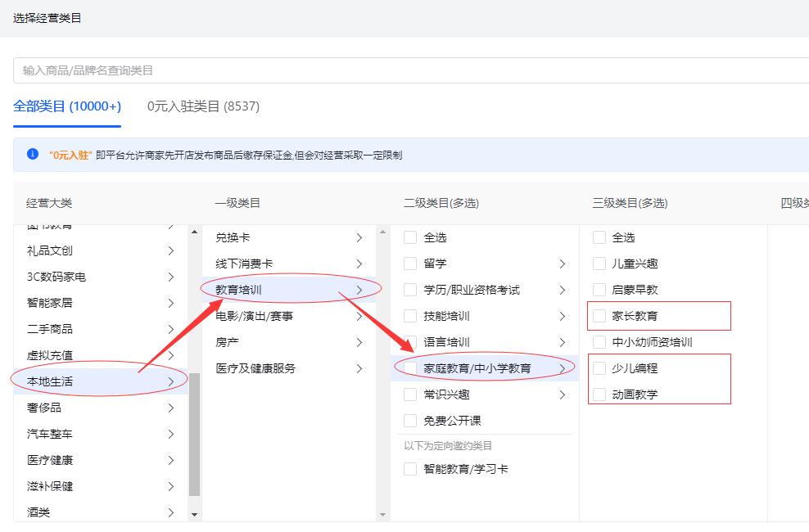Expand the 语言培训 chevron
This screenshot has height=532, width=809.
click(x=562, y=342)
